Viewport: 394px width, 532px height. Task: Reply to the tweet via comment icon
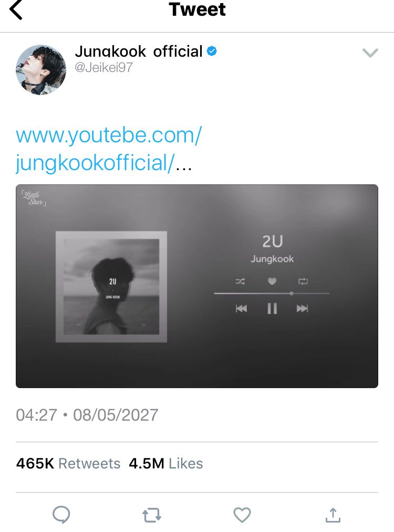(61, 515)
